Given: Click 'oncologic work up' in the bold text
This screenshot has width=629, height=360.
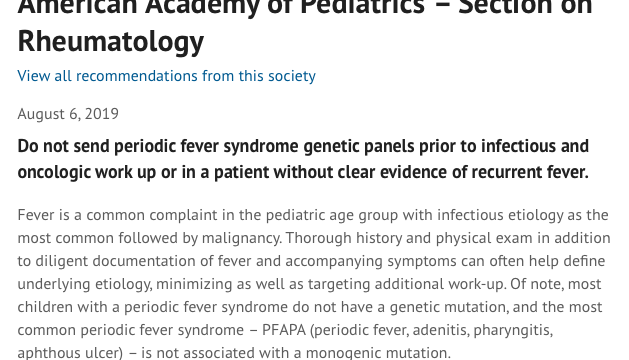Looking at the screenshot, I should [x=87, y=172].
